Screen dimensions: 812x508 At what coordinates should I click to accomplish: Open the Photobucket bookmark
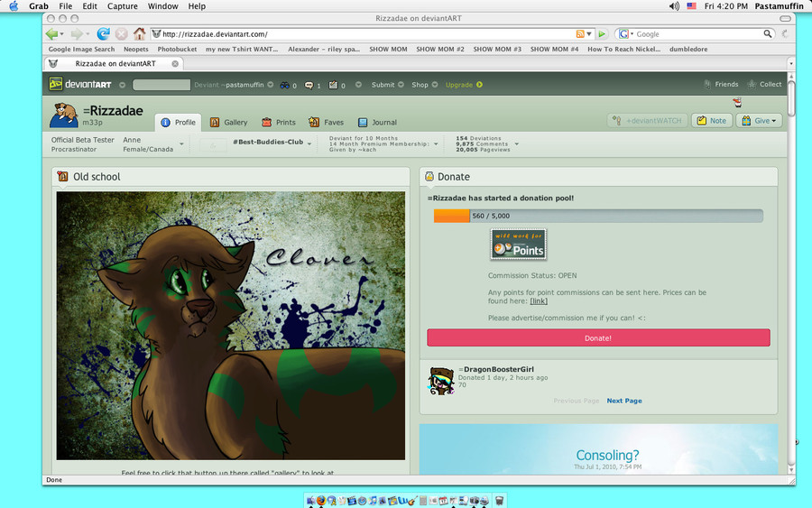(177, 50)
